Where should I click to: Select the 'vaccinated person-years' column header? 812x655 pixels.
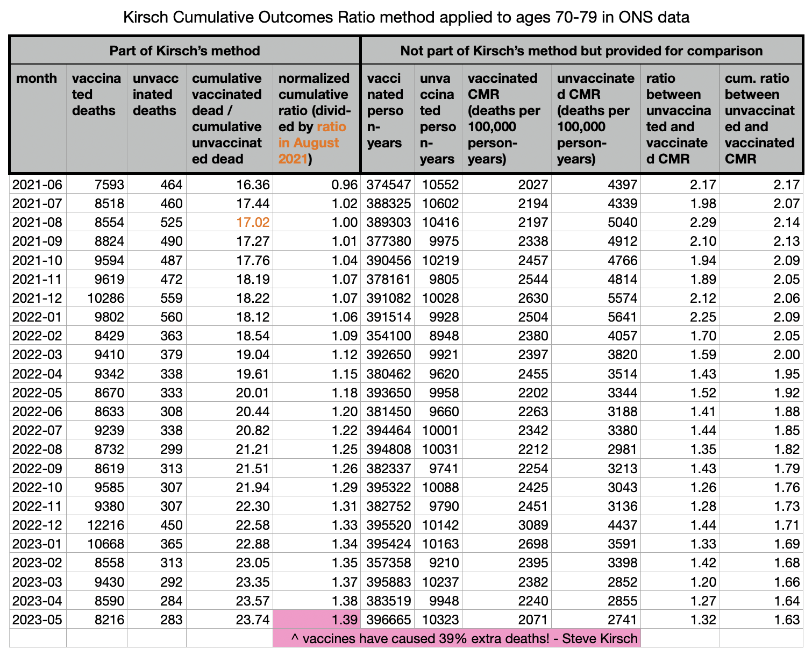point(386,118)
